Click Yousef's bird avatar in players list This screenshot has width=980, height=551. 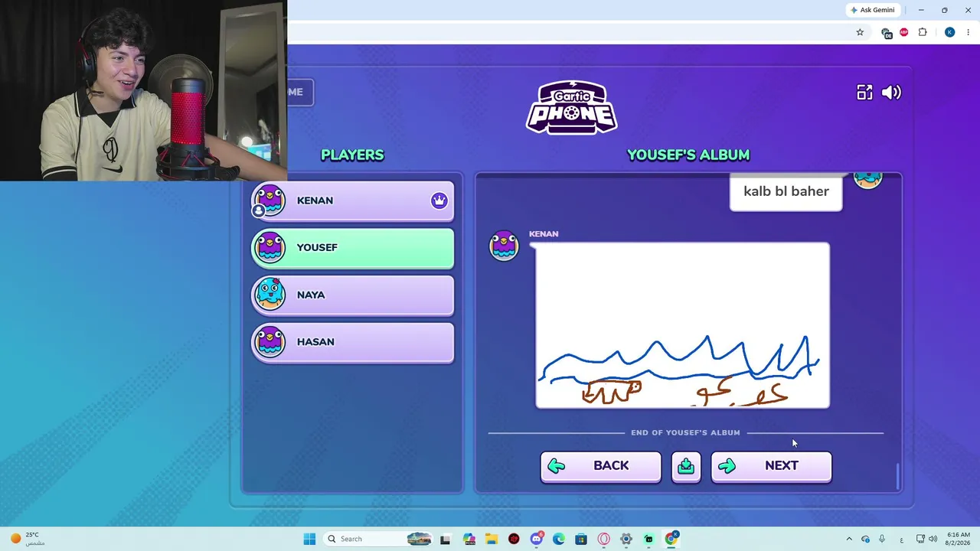pyautogui.click(x=269, y=247)
